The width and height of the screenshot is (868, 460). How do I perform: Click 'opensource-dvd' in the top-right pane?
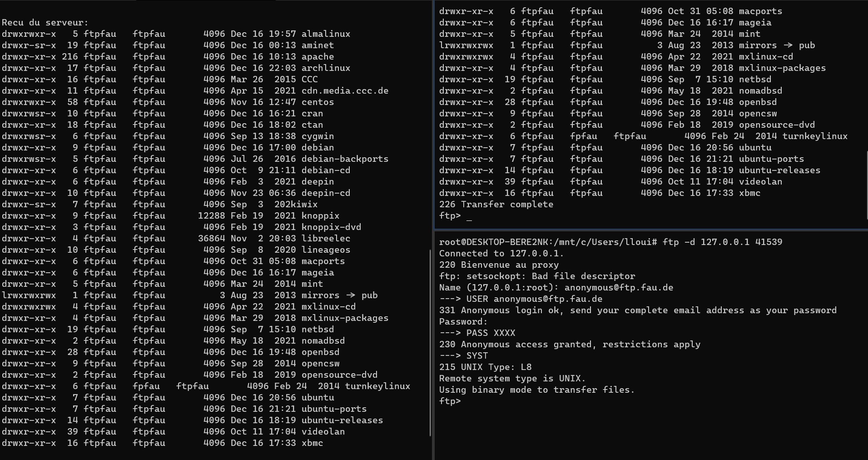tap(777, 125)
